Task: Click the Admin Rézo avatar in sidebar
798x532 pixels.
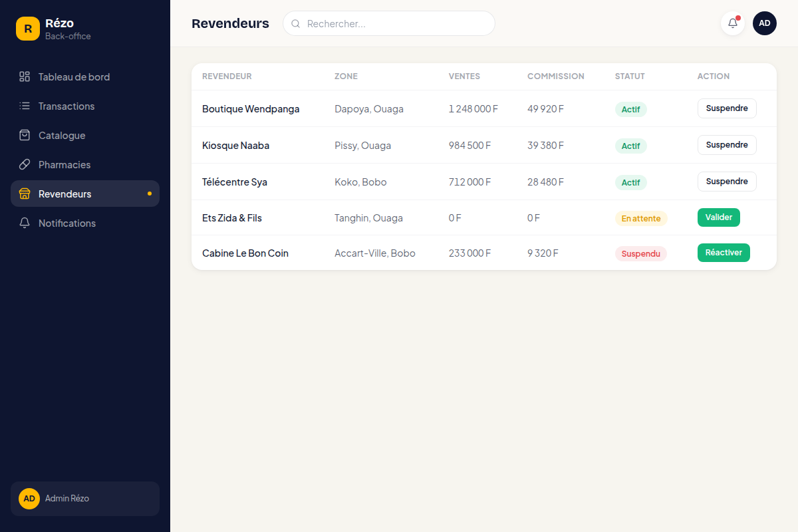Action: [29, 499]
